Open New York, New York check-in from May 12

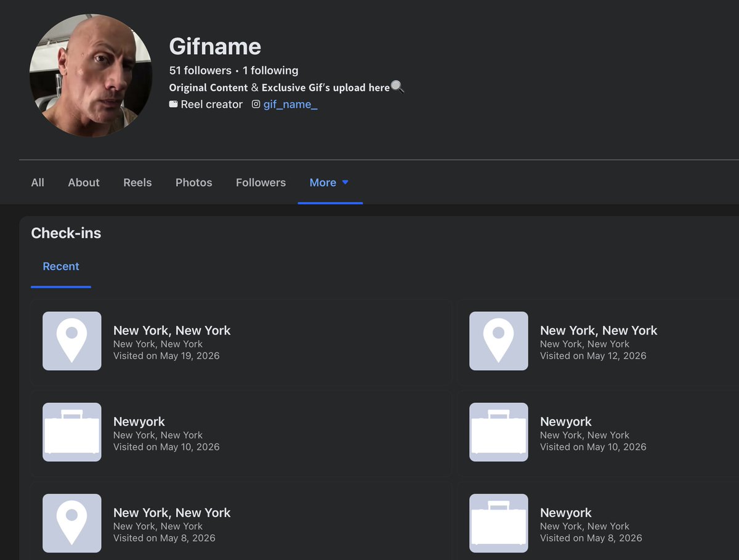[599, 330]
